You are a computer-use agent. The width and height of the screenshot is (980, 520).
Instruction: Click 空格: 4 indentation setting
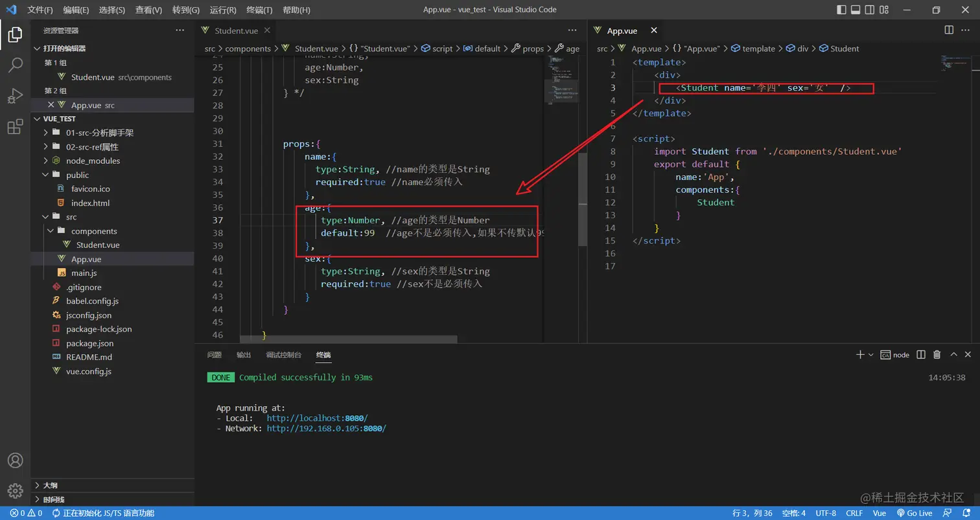pos(794,513)
